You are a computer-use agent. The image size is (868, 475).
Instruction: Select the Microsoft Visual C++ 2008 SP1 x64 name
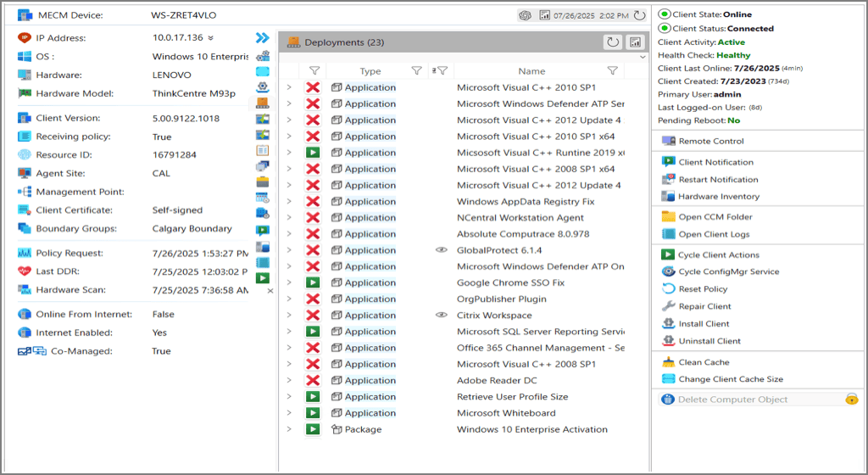coord(536,169)
